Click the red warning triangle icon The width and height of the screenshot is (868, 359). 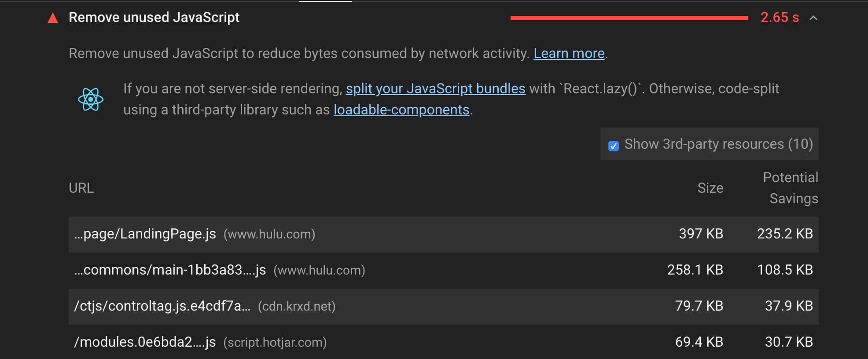pos(53,18)
